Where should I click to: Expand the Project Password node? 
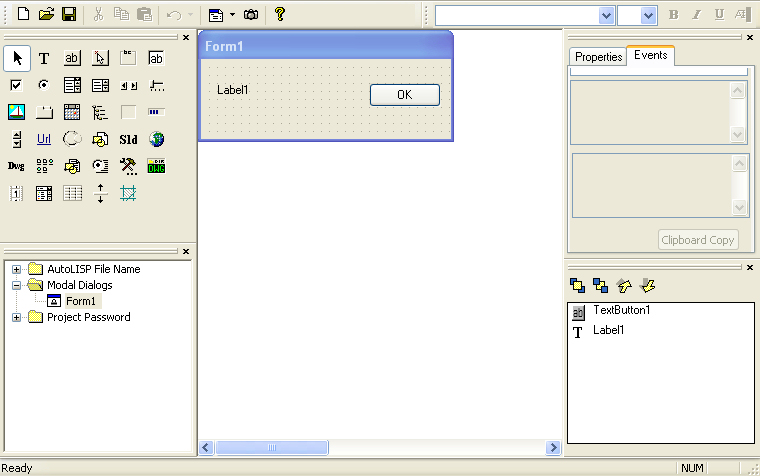[x=16, y=317]
